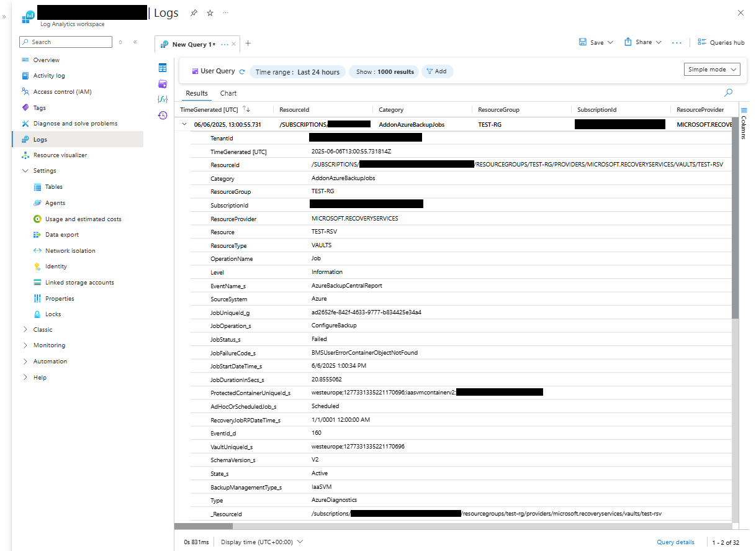
Task: Open Access control (IAM)
Action: 62,92
